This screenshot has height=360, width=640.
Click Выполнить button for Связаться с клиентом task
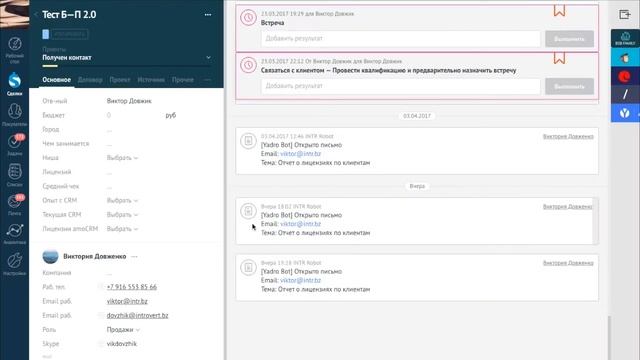[x=569, y=87]
